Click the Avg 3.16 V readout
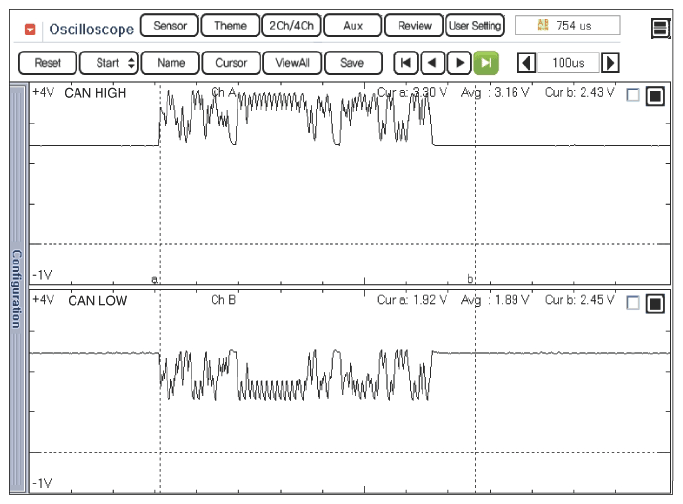Image resolution: width=683 pixels, height=504 pixels. pos(495,92)
